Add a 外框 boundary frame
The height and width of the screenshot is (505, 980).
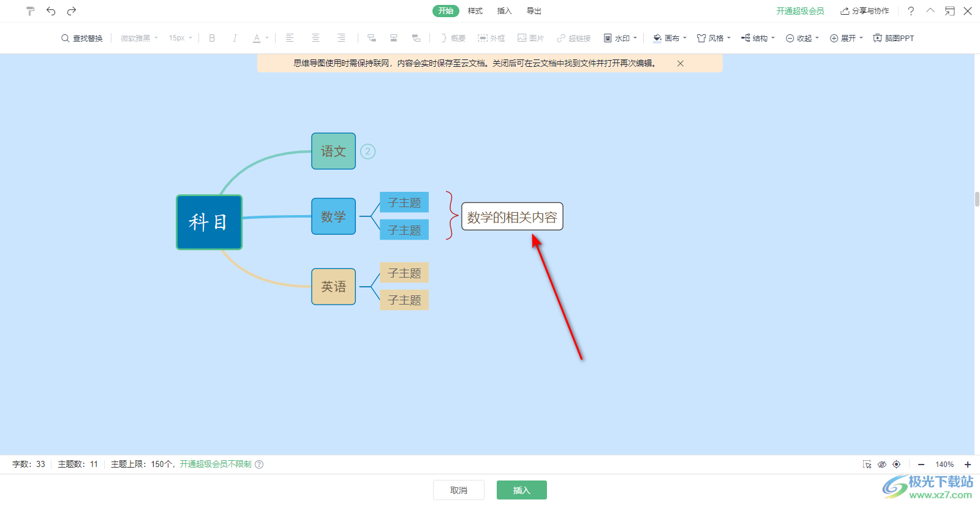[x=491, y=38]
